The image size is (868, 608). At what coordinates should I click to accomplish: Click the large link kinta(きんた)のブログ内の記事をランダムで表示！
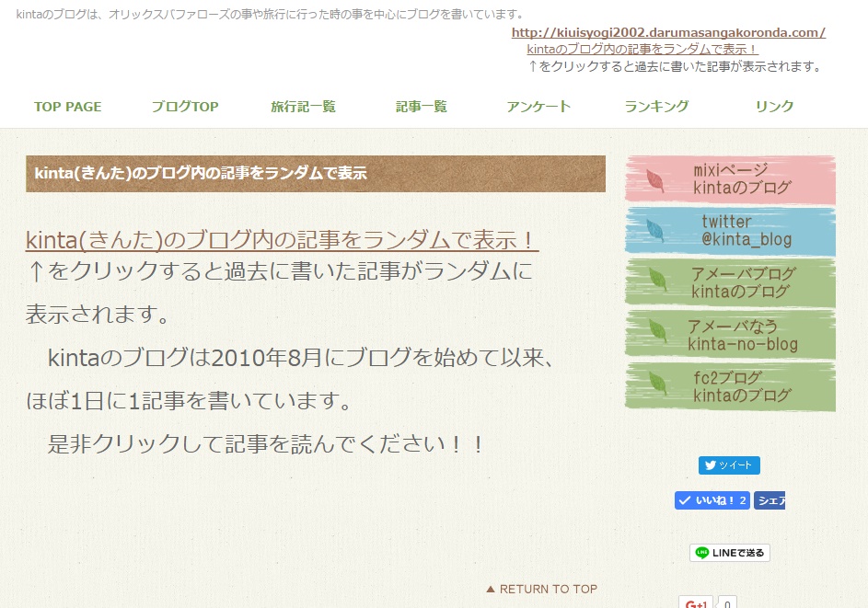point(282,240)
